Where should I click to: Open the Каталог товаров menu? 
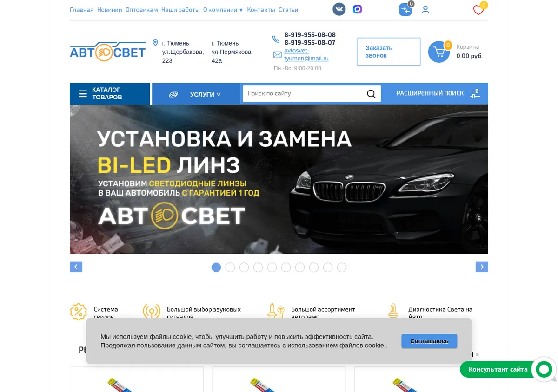[x=110, y=94]
